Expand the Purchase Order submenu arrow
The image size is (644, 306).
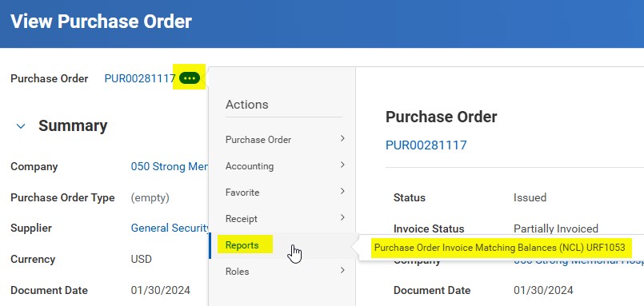coord(342,139)
